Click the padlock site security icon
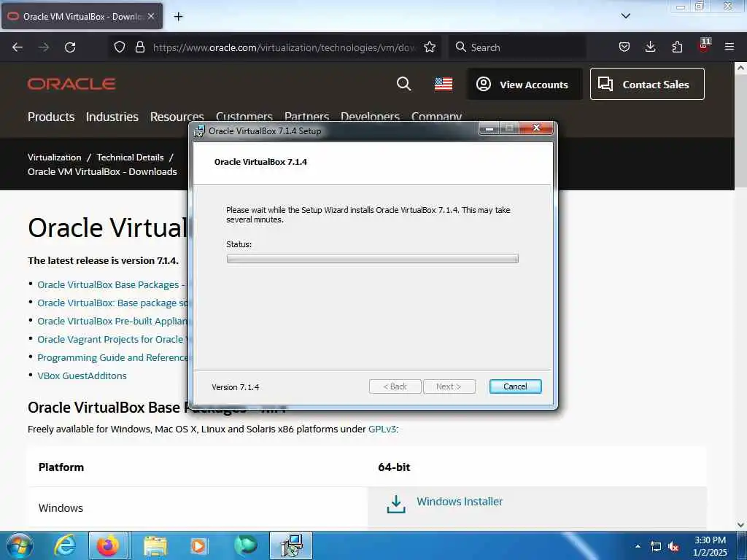The image size is (747, 560). pos(139,47)
